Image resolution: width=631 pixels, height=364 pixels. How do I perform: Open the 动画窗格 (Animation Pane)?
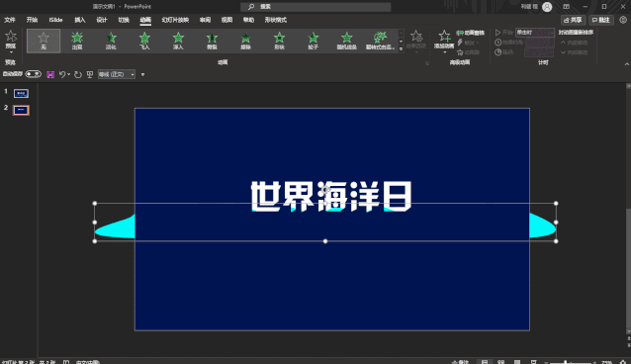pos(471,33)
